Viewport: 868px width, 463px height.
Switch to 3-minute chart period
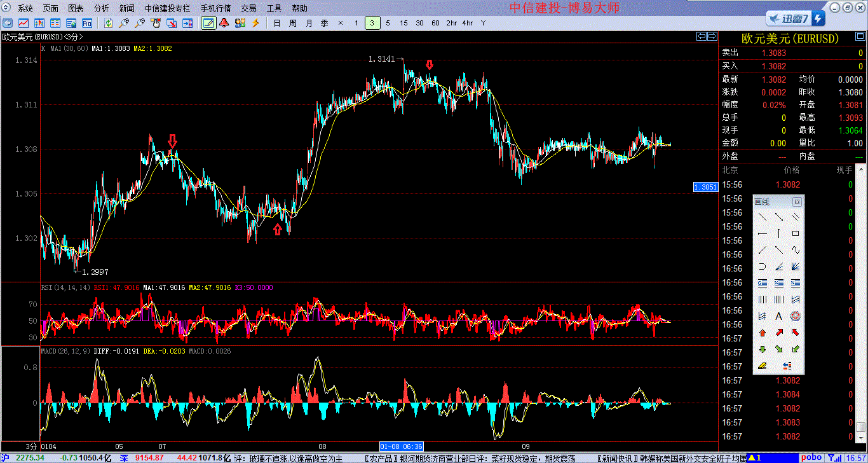[x=372, y=23]
